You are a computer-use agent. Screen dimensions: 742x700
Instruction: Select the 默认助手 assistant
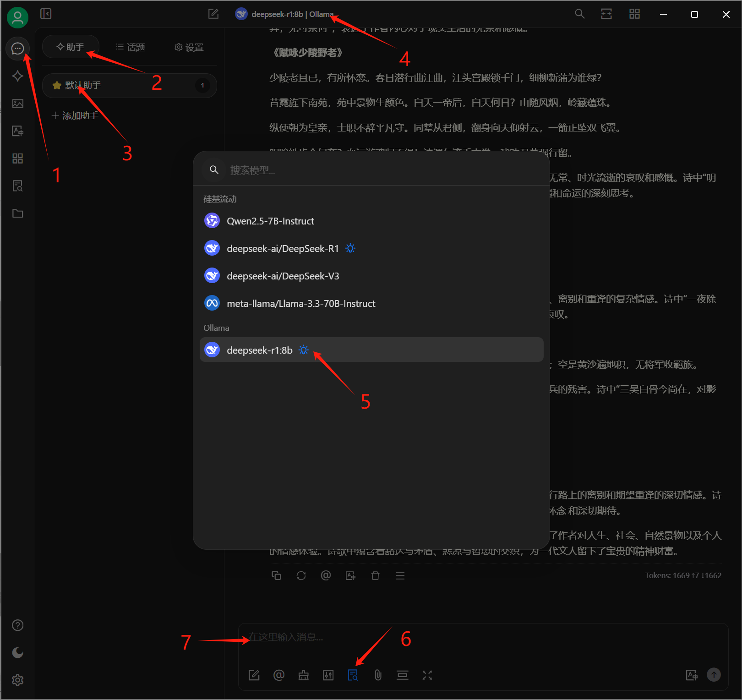pos(129,85)
